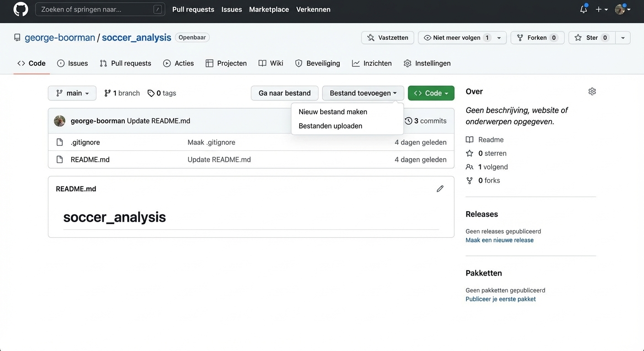
Task: Open the main branch selector
Action: (x=72, y=93)
